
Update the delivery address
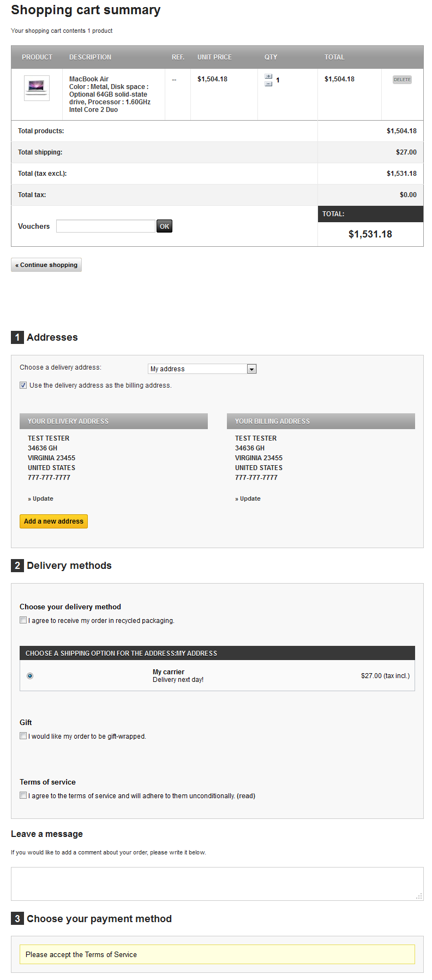(x=43, y=498)
